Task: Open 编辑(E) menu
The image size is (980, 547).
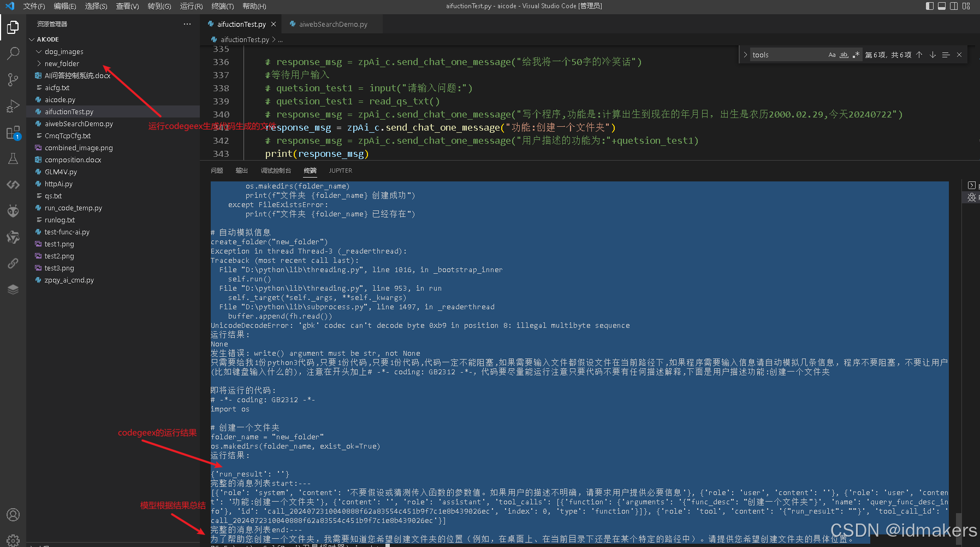Action: click(65, 6)
